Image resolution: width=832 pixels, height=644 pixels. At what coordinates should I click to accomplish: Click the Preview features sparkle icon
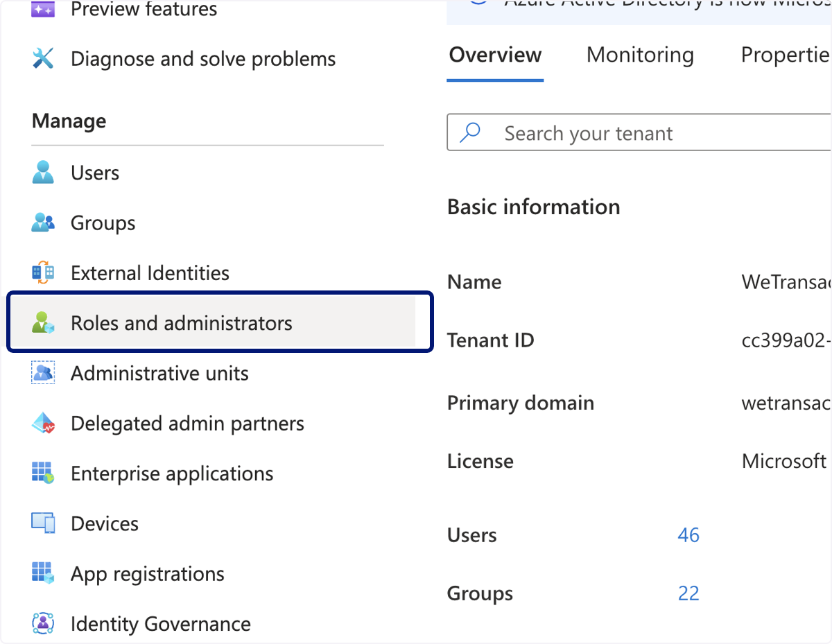click(43, 10)
